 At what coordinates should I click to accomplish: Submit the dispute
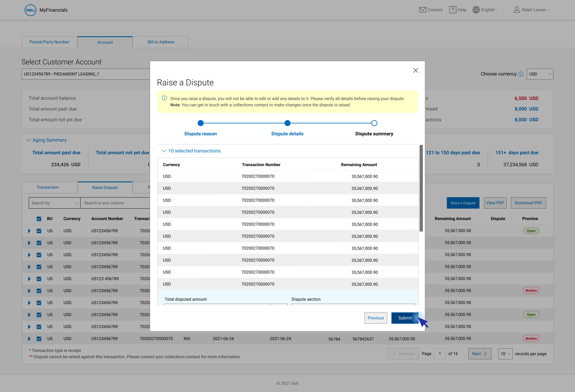click(x=405, y=318)
